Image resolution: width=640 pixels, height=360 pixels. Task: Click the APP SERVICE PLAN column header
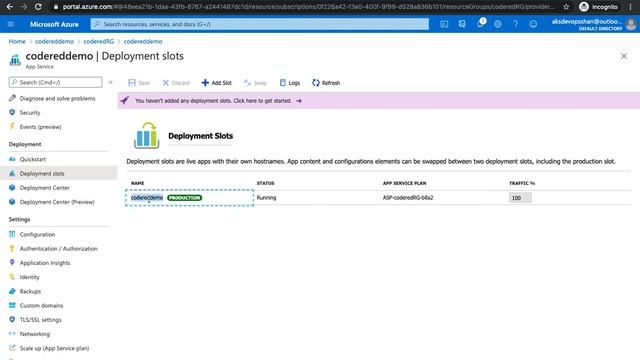[x=404, y=183]
